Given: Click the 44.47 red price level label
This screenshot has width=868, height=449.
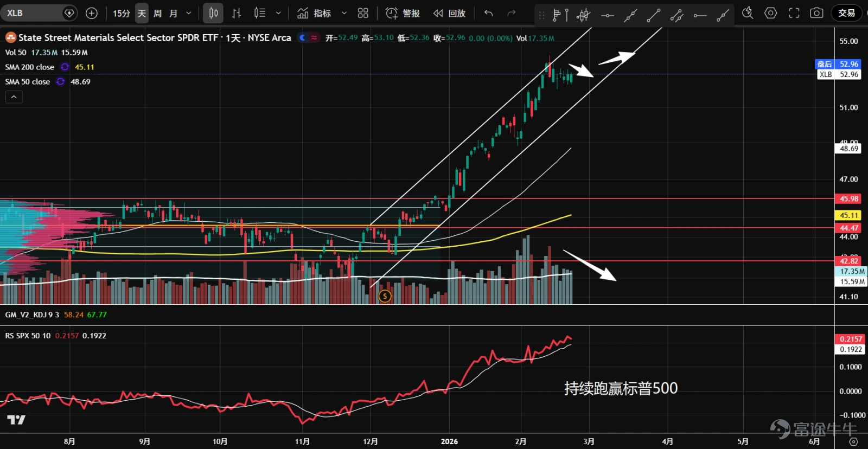Looking at the screenshot, I should (849, 228).
